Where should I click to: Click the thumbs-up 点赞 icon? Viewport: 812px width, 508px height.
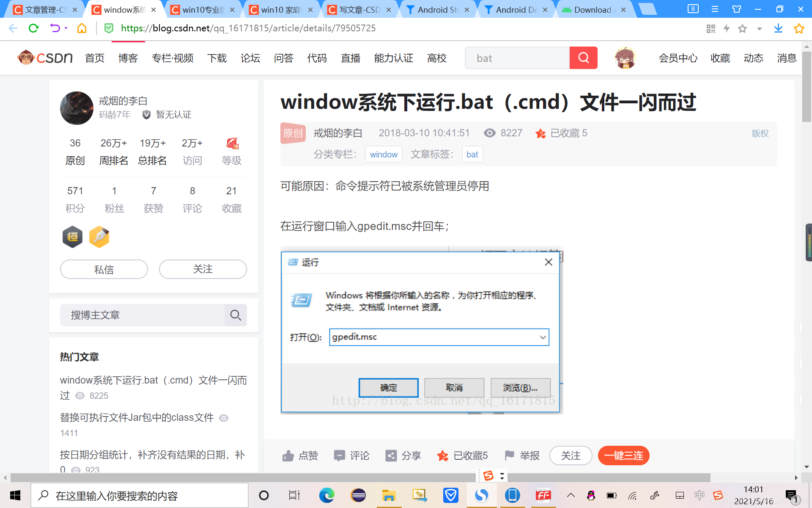click(288, 456)
